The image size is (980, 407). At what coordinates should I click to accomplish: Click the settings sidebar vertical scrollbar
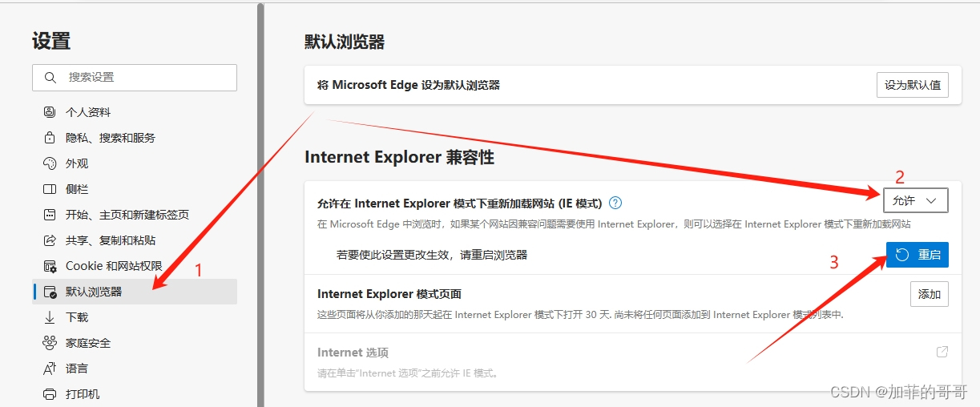(260, 203)
